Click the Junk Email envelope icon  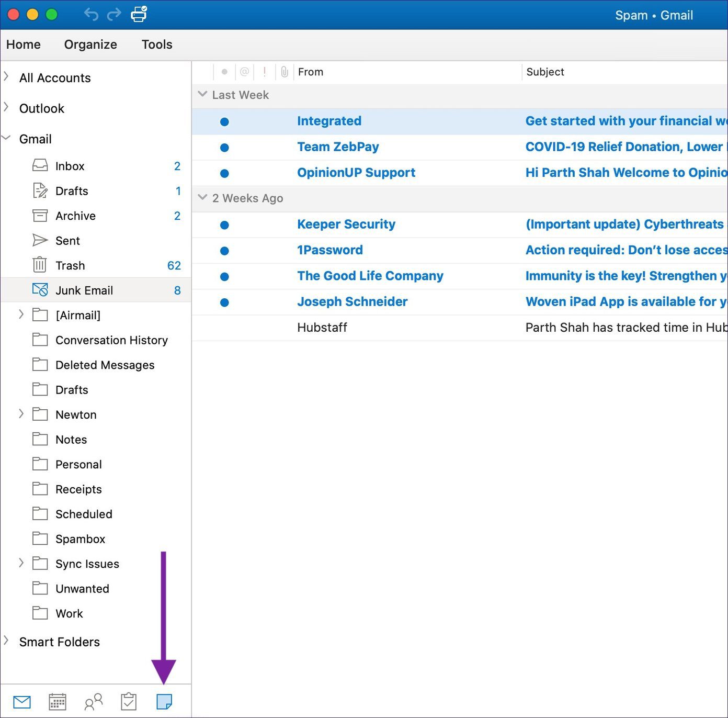pyautogui.click(x=40, y=290)
